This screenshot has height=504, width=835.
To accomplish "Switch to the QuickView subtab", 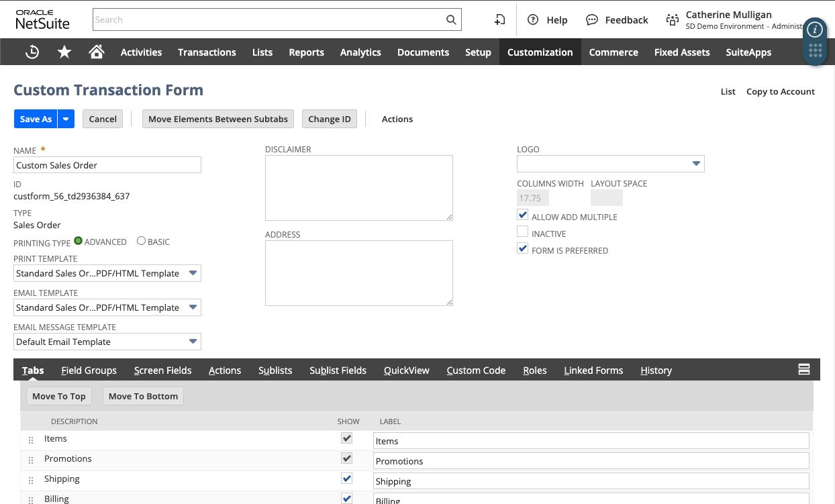I will [x=406, y=370].
